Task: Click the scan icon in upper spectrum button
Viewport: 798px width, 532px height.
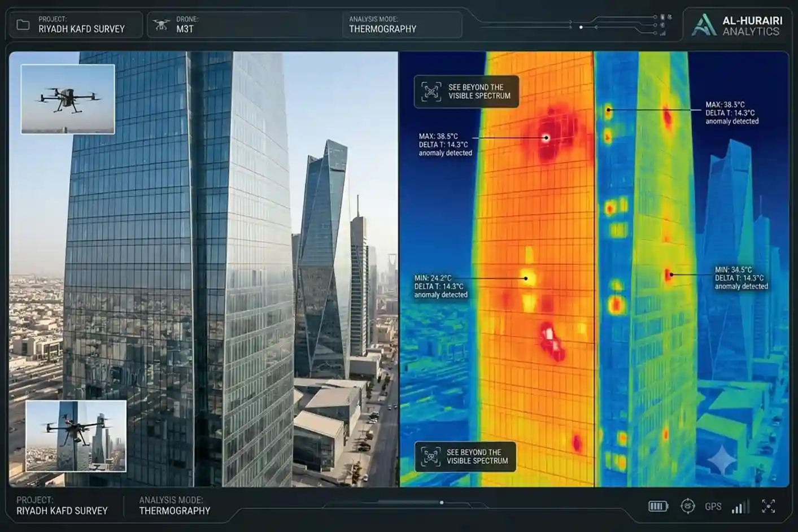Action: pos(431,91)
